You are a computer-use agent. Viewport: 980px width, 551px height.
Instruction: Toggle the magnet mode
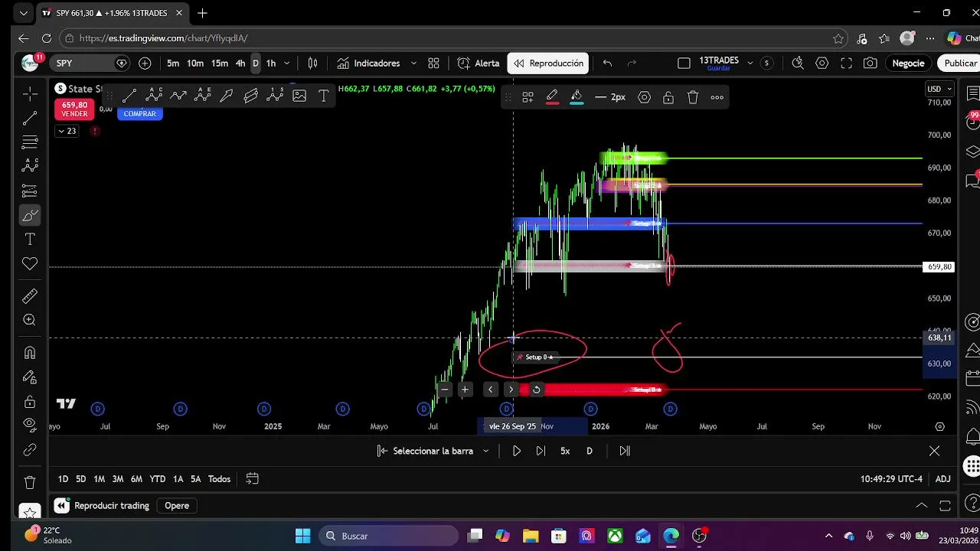(x=30, y=353)
